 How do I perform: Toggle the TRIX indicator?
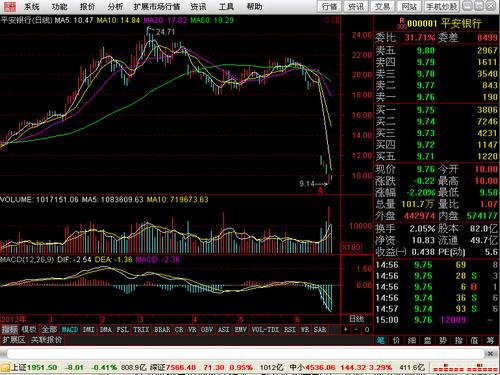click(x=141, y=330)
